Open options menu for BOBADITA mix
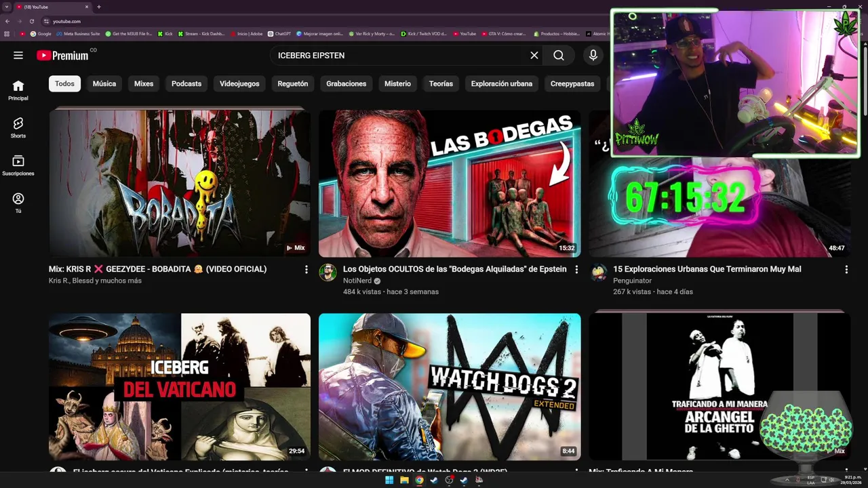This screenshot has width=868, height=488. [307, 270]
